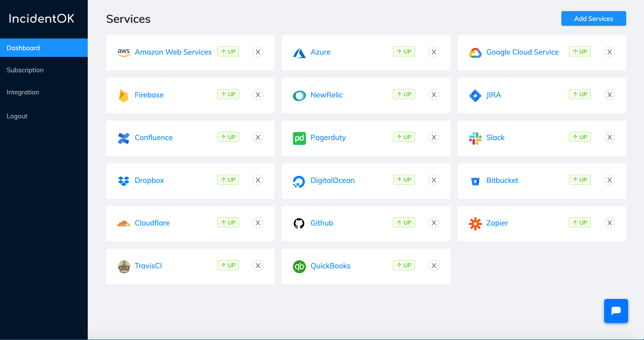Image resolution: width=644 pixels, height=340 pixels.
Task: Click QuickBooks UP status badge
Action: pyautogui.click(x=404, y=265)
